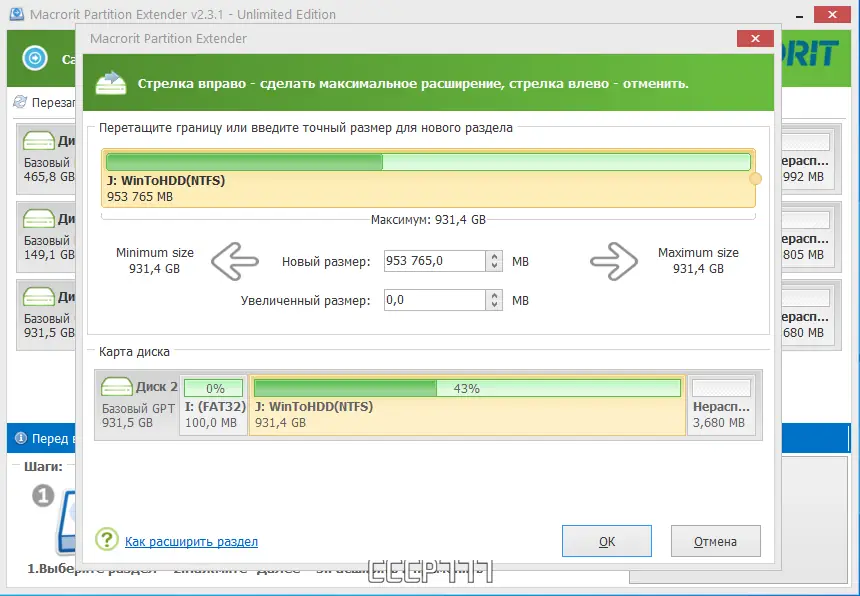The height and width of the screenshot is (596, 860).
Task: Grab the round partition border handle
Action: click(755, 178)
